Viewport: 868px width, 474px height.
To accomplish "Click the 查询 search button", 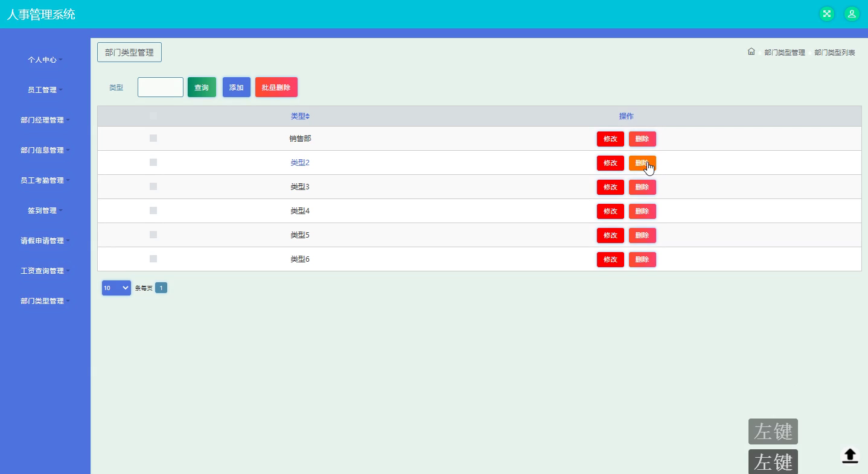I will [202, 87].
